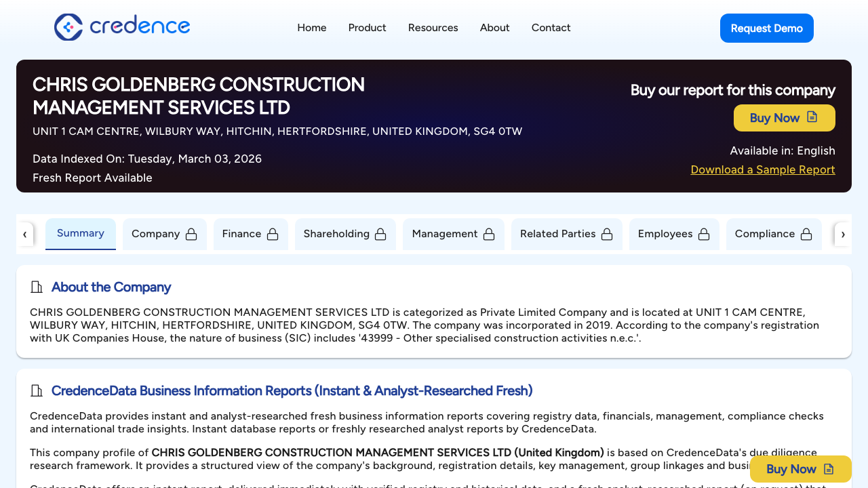
Task: Switch to the Summary tab
Action: (x=80, y=233)
